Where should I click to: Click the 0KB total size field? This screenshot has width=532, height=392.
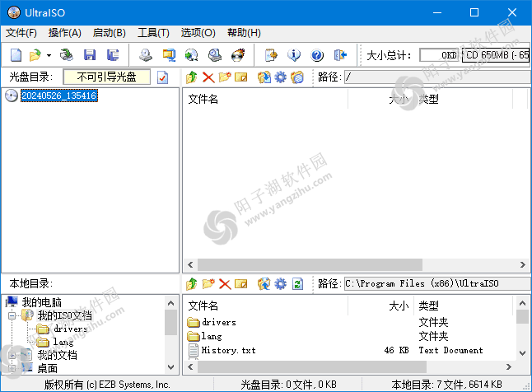439,55
